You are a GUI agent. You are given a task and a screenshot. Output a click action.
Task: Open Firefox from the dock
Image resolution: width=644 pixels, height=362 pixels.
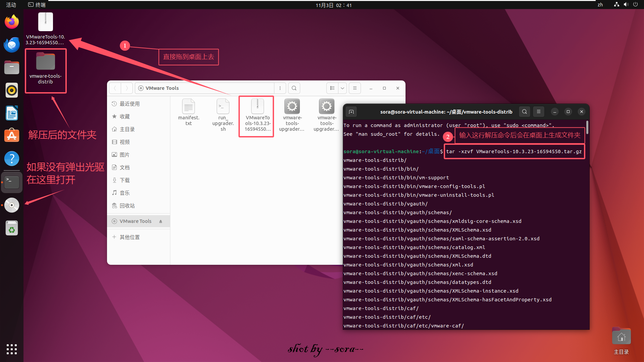tap(12, 22)
